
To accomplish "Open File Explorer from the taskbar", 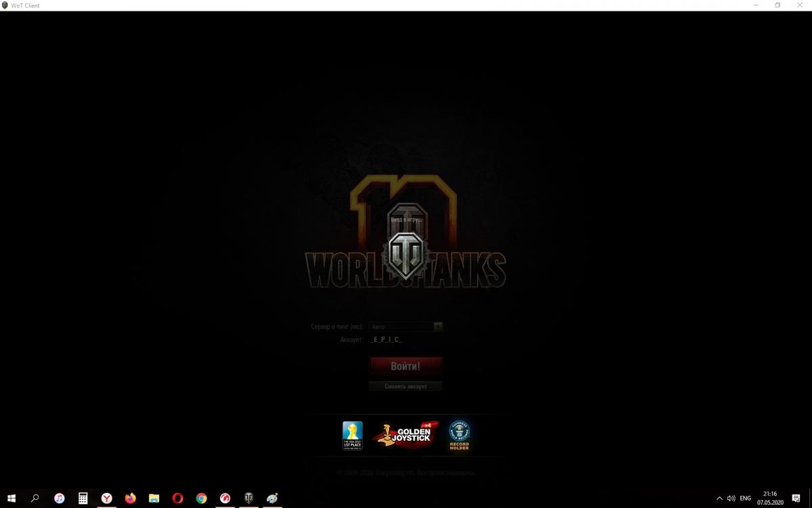I will pyautogui.click(x=154, y=499).
